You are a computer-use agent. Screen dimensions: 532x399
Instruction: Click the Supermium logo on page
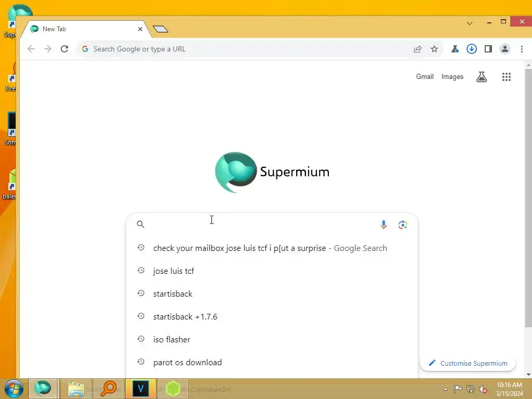point(272,172)
